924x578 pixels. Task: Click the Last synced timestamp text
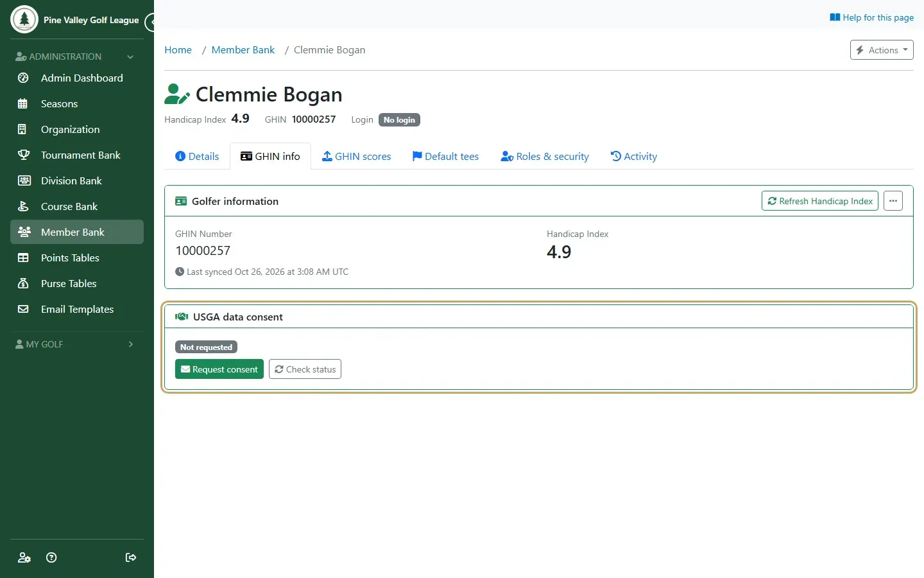[262, 272]
